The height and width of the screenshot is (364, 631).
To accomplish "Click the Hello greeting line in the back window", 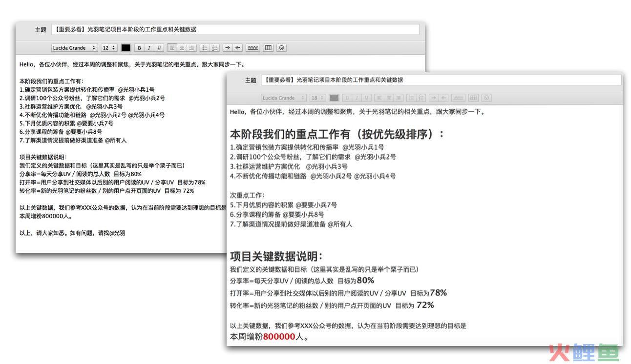I will [132, 64].
